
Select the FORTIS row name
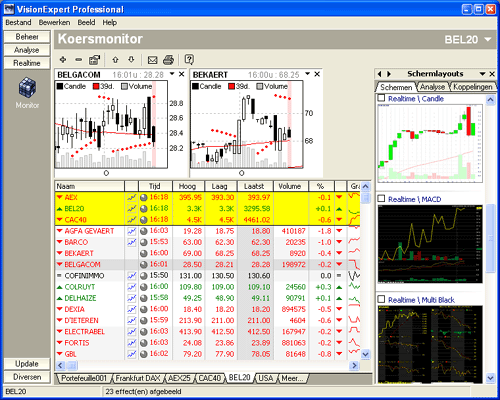click(x=77, y=343)
